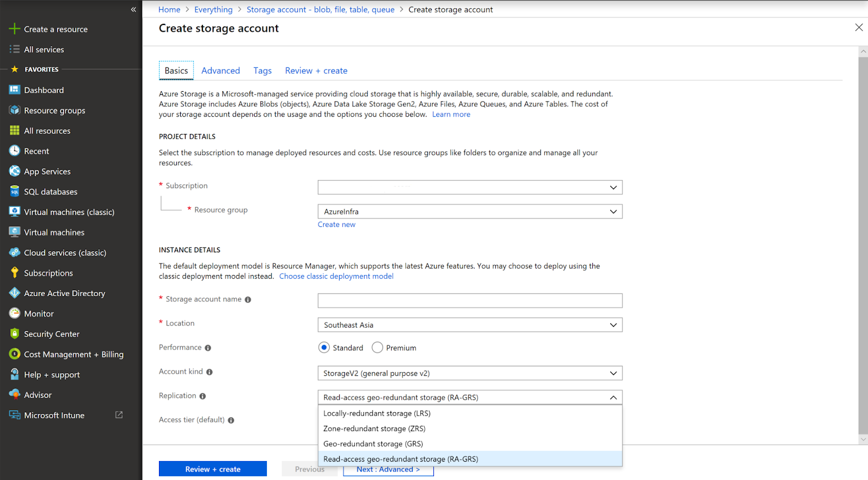This screenshot has height=480, width=868.
Task: Expand the Subscription dropdown
Action: pyautogui.click(x=470, y=188)
